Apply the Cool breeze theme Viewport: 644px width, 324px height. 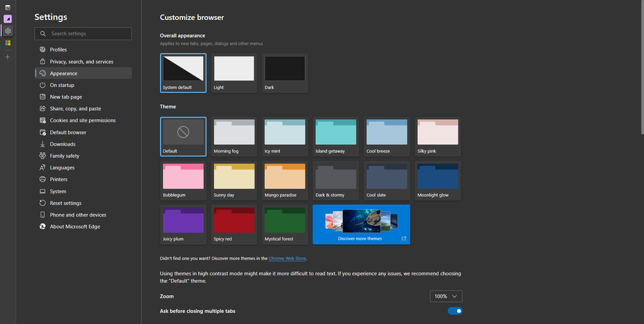(x=387, y=137)
